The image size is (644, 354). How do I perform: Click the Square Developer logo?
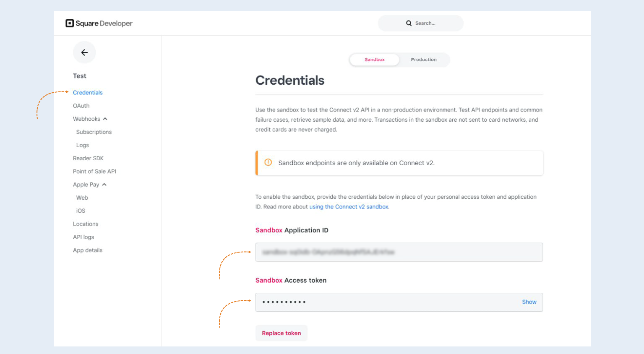(x=99, y=23)
